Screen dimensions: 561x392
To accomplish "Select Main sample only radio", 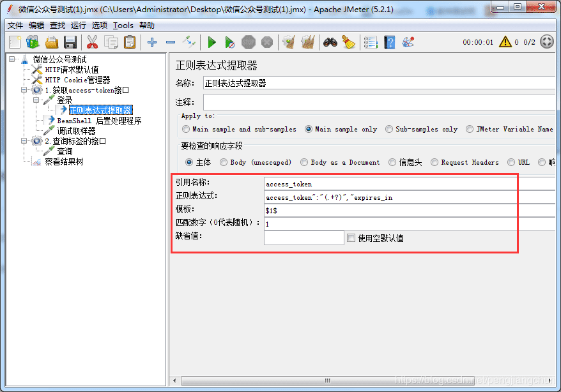I will 309,129.
